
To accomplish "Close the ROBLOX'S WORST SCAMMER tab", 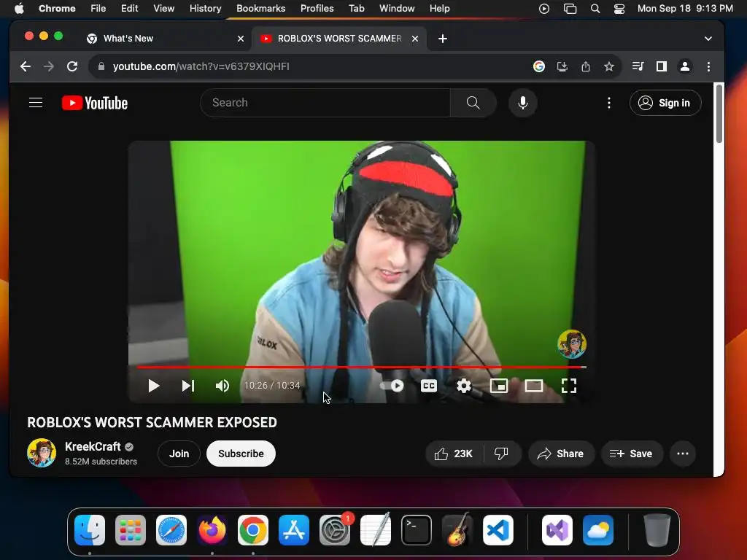I will 415,39.
